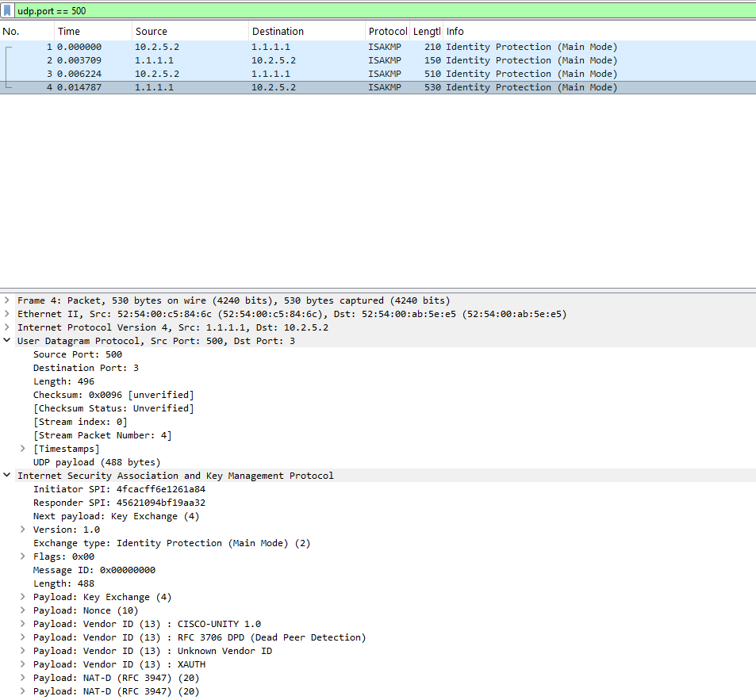
Task: Collapse the Internet Security Association protocol tree
Action: click(7, 476)
